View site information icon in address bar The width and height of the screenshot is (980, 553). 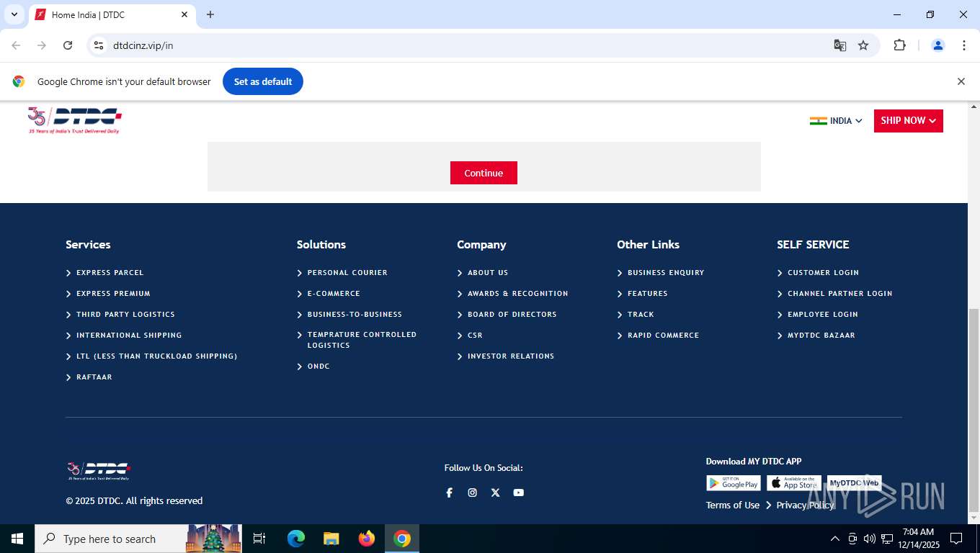[x=99, y=45]
